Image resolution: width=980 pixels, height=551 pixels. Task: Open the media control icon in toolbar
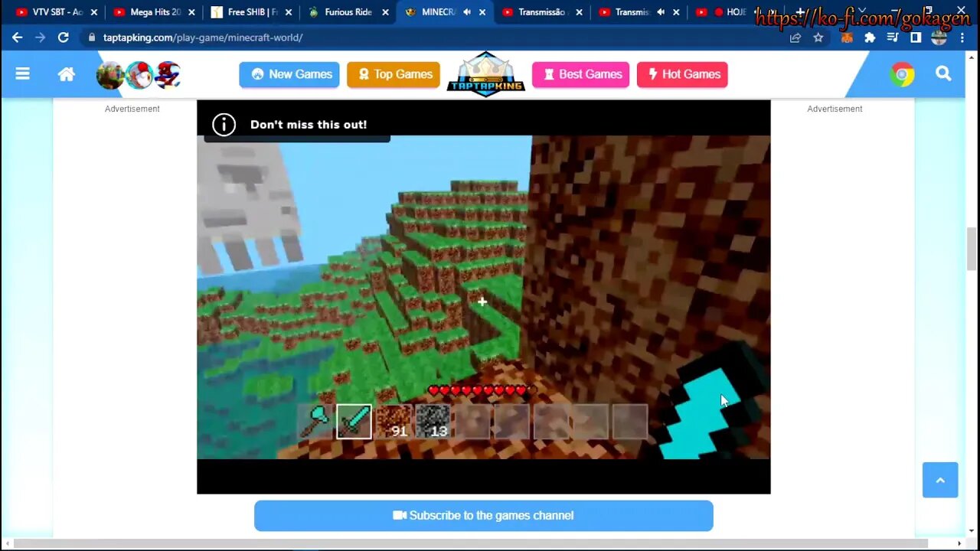pyautogui.click(x=893, y=37)
